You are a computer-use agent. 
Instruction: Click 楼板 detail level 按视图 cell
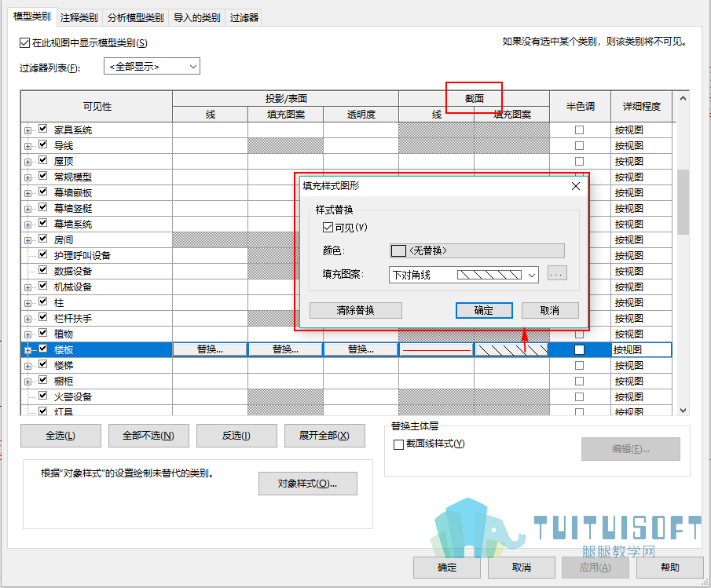(641, 349)
